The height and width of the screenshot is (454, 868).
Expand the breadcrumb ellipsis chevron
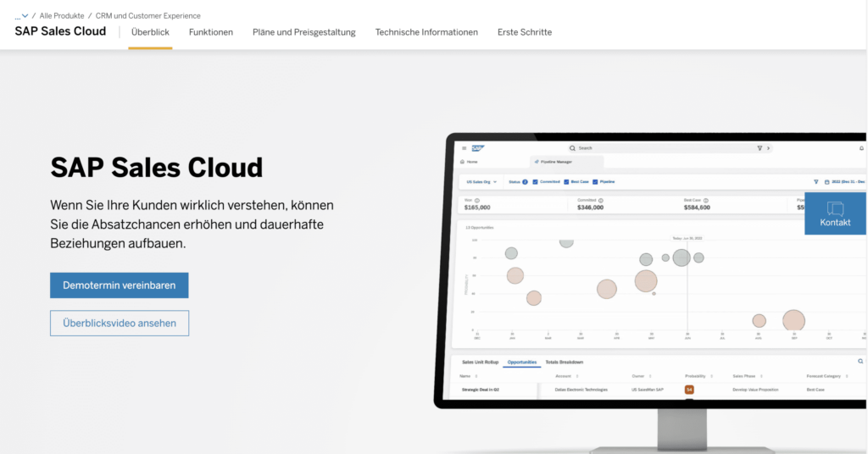(21, 16)
